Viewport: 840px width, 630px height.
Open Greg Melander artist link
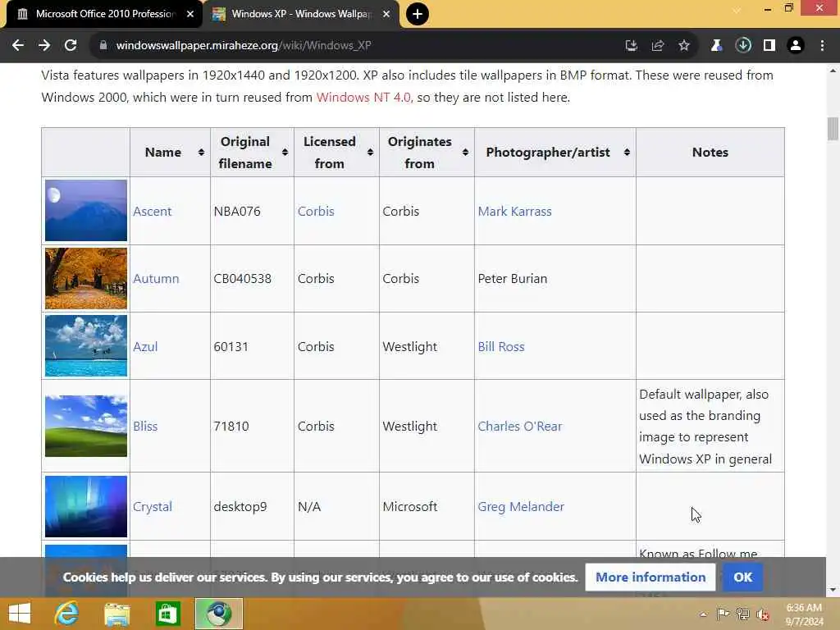tap(521, 507)
